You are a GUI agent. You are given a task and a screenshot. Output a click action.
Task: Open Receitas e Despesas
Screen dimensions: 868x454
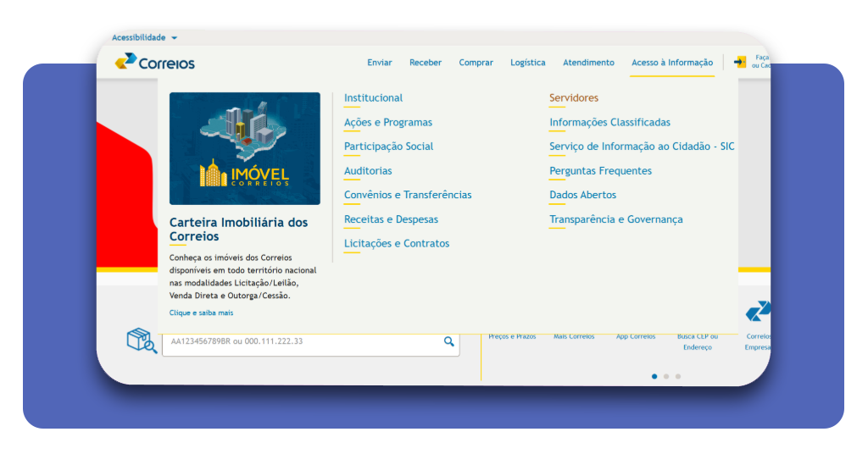pos(391,219)
